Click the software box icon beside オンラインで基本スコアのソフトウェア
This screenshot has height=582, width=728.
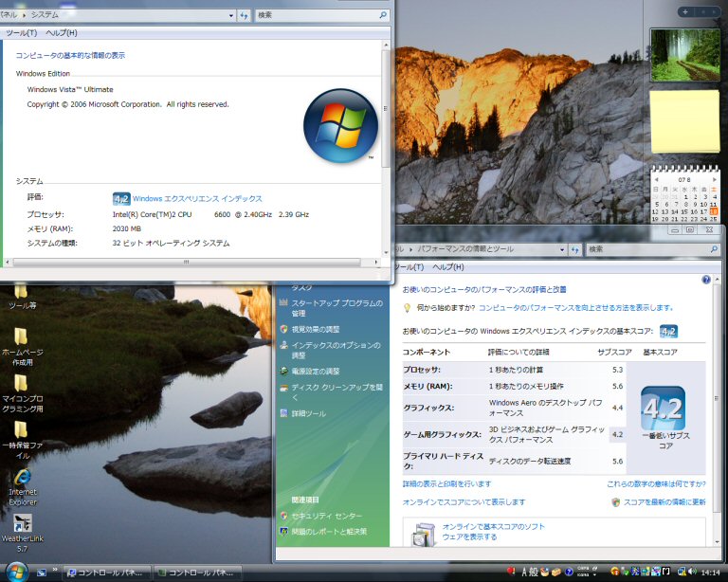point(423,535)
